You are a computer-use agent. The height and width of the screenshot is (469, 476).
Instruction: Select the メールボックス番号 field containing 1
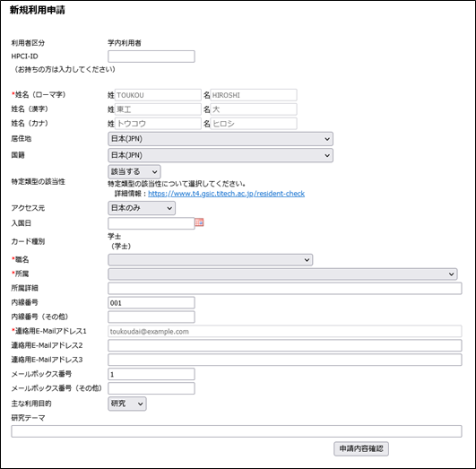(x=151, y=374)
